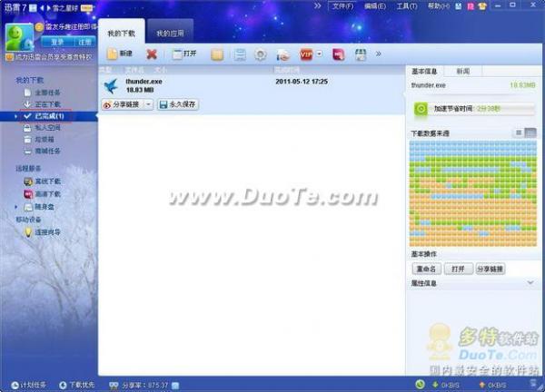Click the 分享率 share rate status entry

pyautogui.click(x=144, y=386)
